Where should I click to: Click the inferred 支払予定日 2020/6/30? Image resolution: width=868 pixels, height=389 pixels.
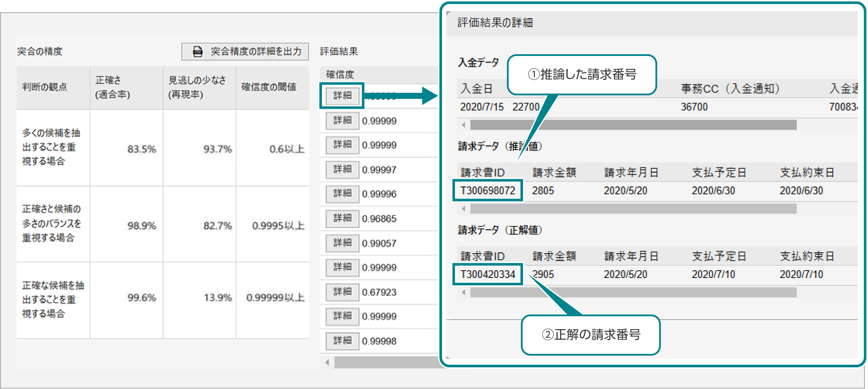click(x=713, y=190)
